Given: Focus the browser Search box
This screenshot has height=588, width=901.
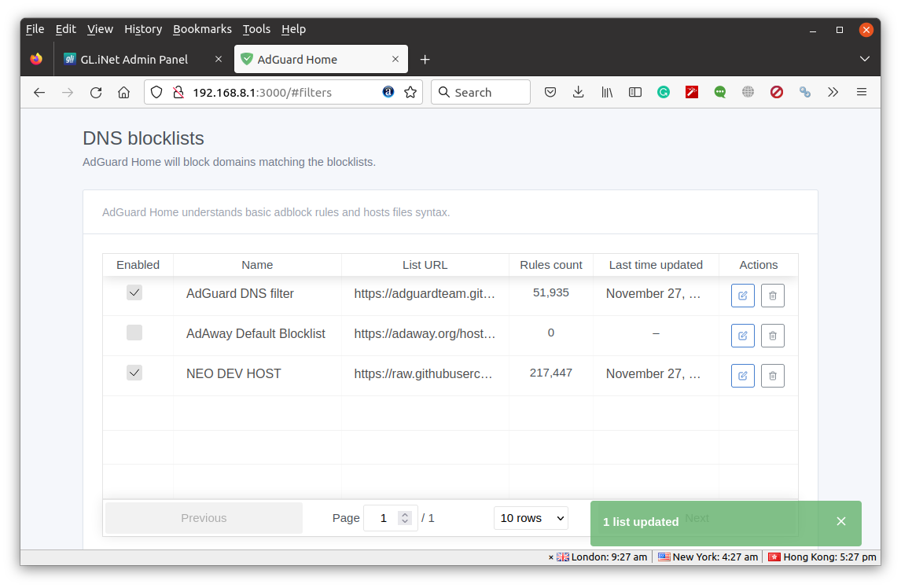Looking at the screenshot, I should pyautogui.click(x=480, y=92).
